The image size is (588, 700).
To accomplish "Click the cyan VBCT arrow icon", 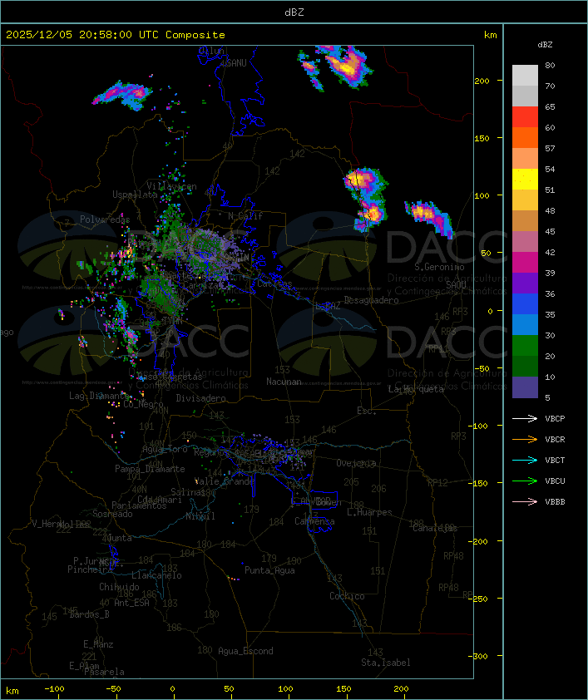I will 525,460.
